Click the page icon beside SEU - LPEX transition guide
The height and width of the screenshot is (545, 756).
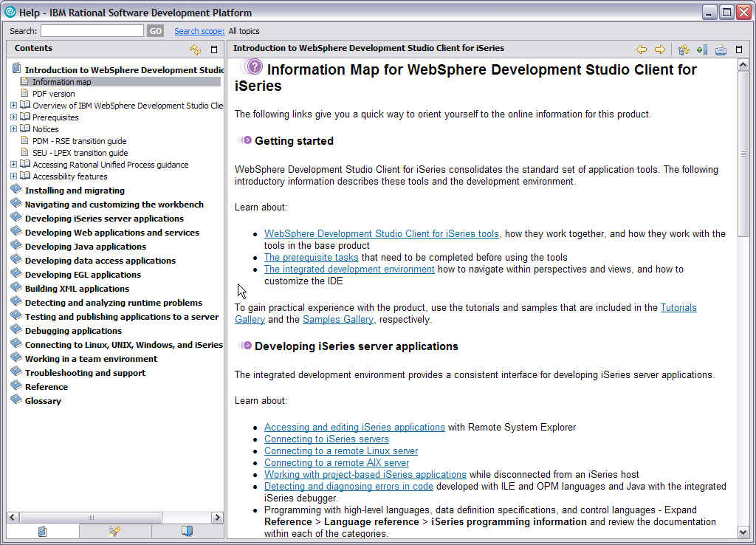click(x=24, y=152)
